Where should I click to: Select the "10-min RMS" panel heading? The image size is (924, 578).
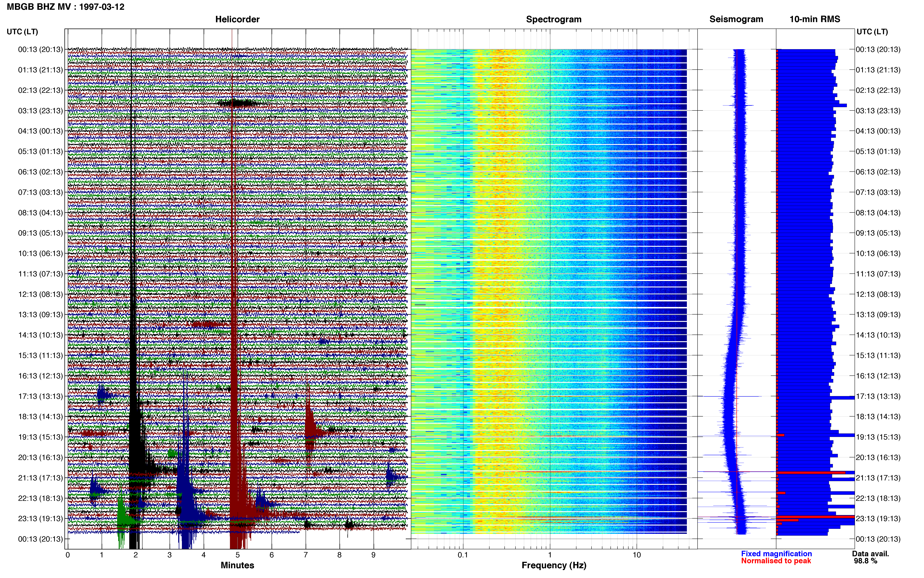(x=815, y=20)
